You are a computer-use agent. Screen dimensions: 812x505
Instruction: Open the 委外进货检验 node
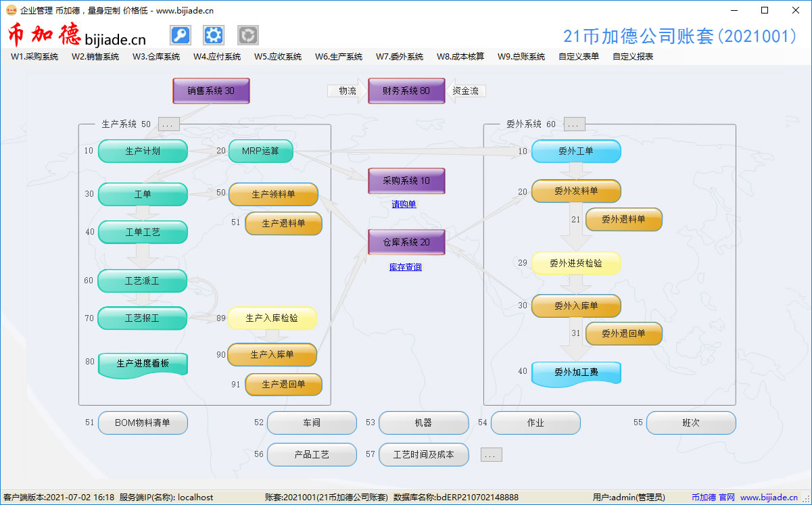(576, 263)
